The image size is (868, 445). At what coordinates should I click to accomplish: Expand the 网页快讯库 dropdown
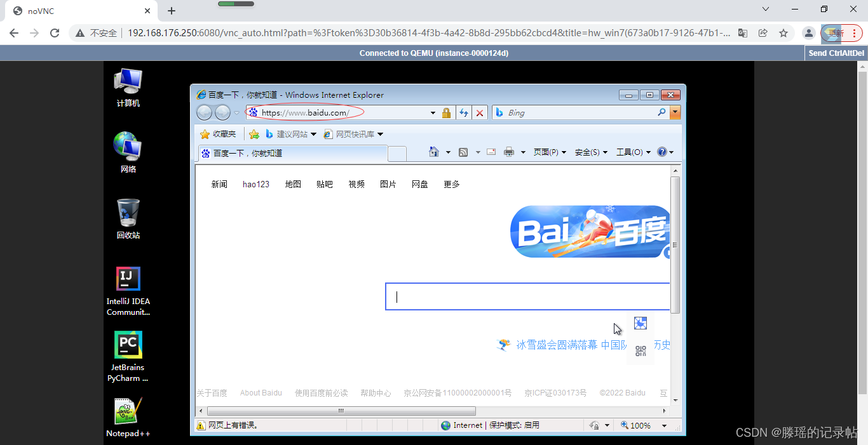(380, 134)
